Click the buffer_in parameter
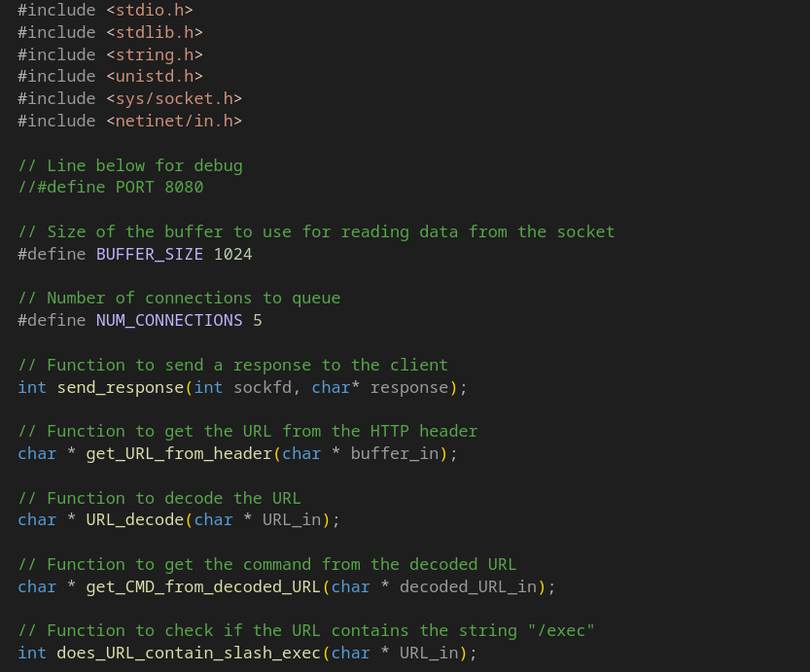The height and width of the screenshot is (672, 810). click(x=395, y=454)
